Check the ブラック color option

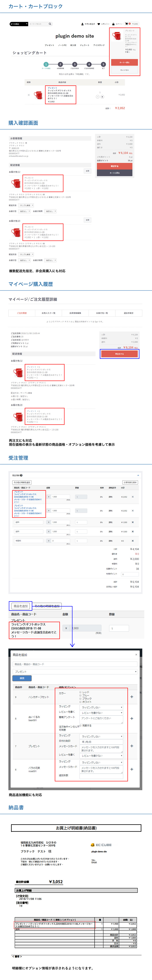tap(80, 699)
